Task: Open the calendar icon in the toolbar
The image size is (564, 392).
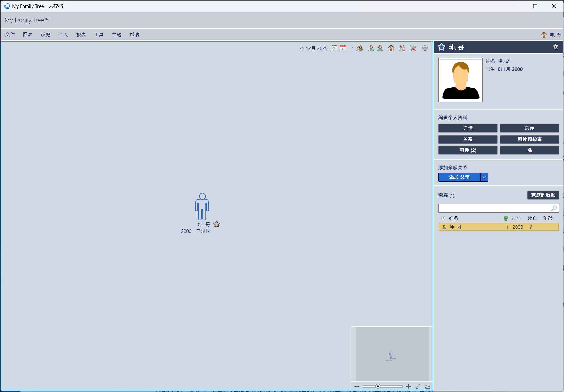Action: (343, 48)
